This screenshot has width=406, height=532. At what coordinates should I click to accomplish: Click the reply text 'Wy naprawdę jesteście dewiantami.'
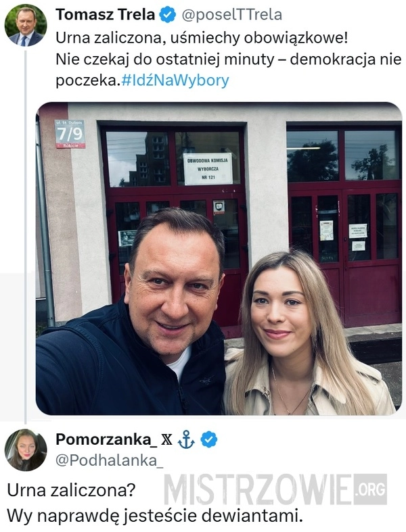coord(154,516)
